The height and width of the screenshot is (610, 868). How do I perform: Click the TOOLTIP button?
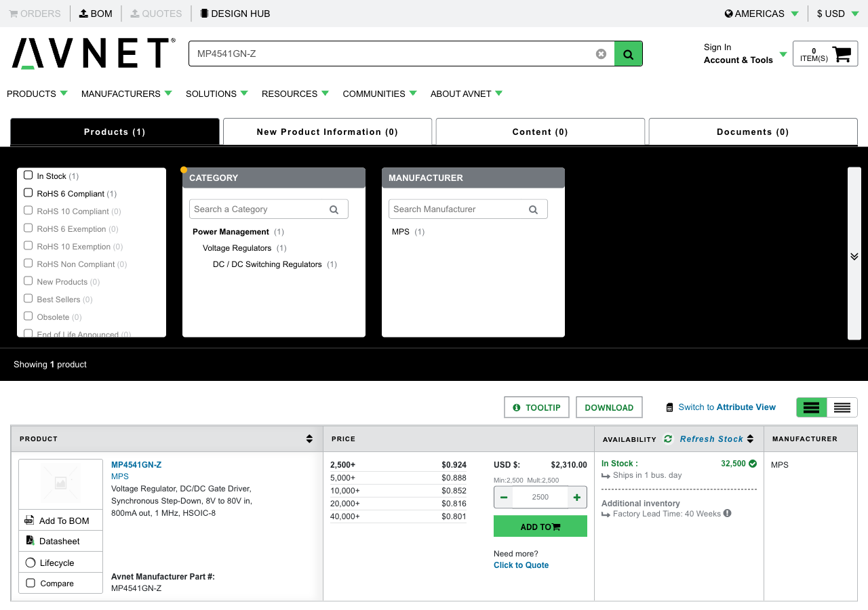tap(537, 407)
